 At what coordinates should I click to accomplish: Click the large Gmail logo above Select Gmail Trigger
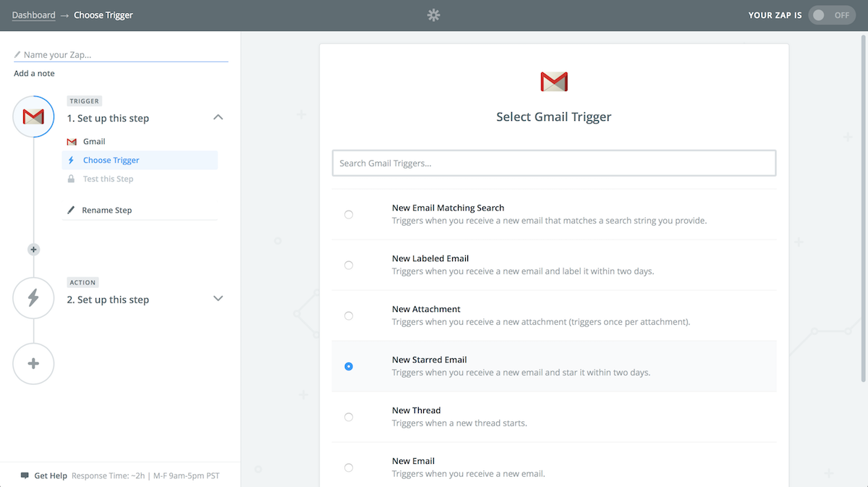(554, 82)
